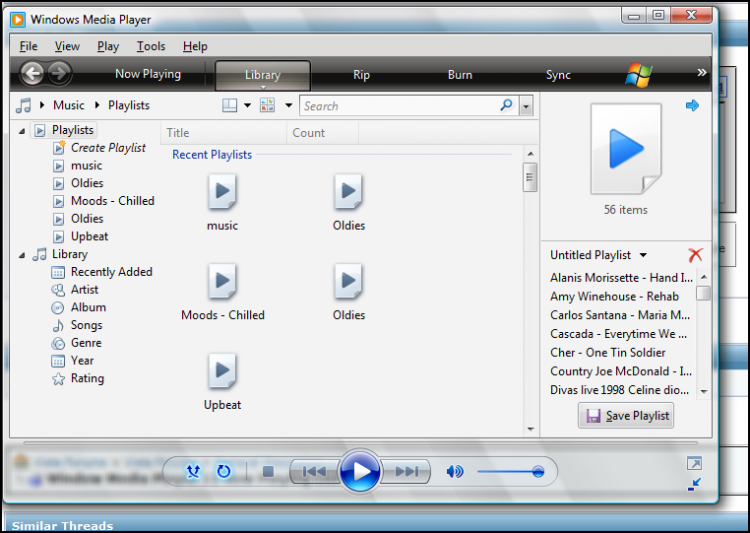Click music note category icon in breadcrumb
Viewport: 750px width, 533px height.
click(23, 105)
